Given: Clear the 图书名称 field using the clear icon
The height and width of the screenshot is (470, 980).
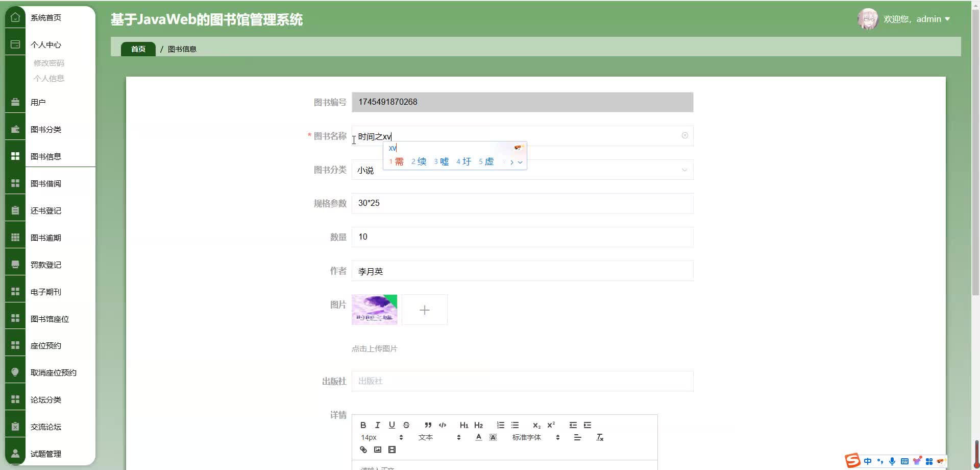Looking at the screenshot, I should 684,135.
